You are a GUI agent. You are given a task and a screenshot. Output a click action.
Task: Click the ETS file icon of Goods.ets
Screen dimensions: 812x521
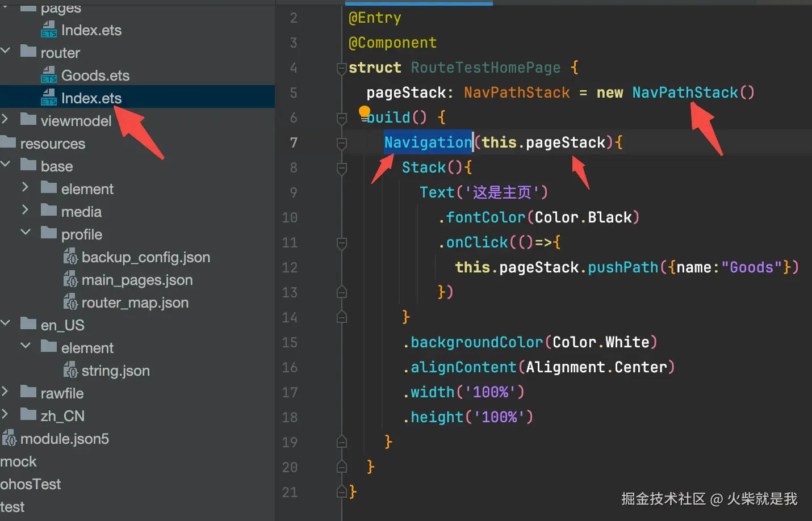(49, 75)
